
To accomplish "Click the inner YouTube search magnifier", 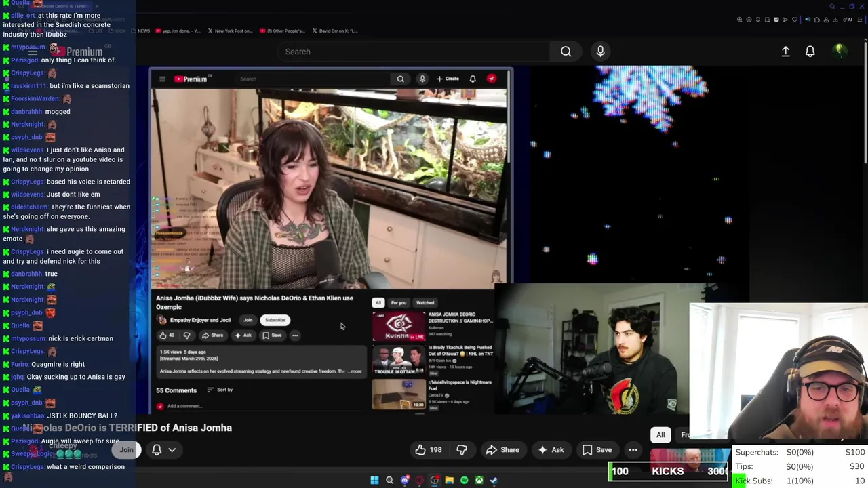I will (x=400, y=79).
